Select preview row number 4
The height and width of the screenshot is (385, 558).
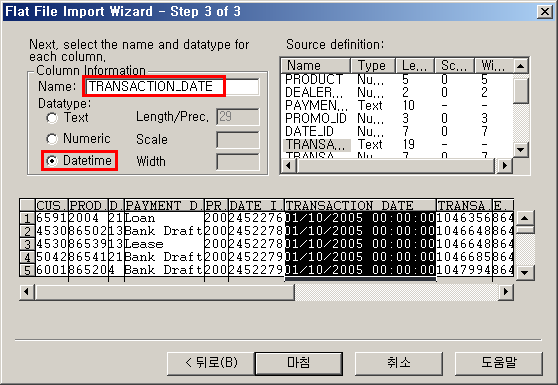coord(27,257)
